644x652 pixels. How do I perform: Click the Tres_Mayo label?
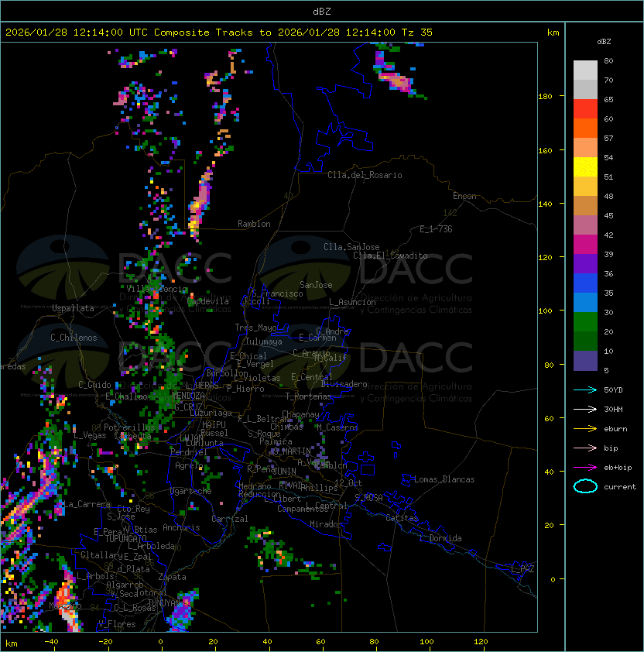[x=255, y=328]
